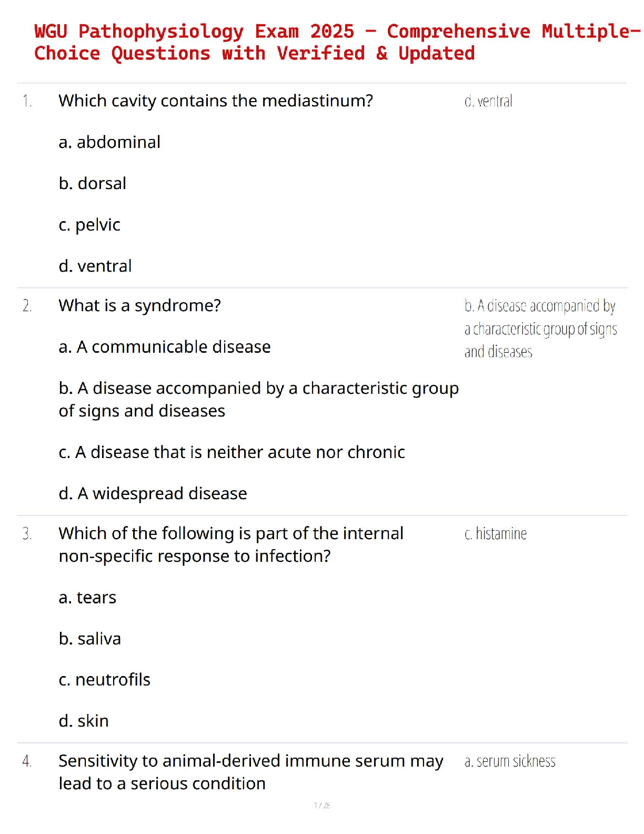The height and width of the screenshot is (834, 644).
Task: Choose option 'b. A disease accompanied by a characteristic group'
Action: 258,399
